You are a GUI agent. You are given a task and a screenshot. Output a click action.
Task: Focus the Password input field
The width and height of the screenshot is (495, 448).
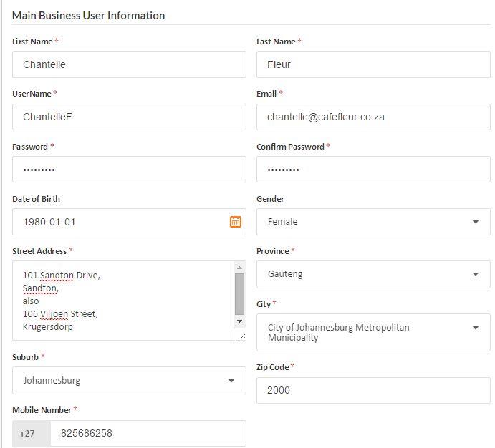click(129, 170)
